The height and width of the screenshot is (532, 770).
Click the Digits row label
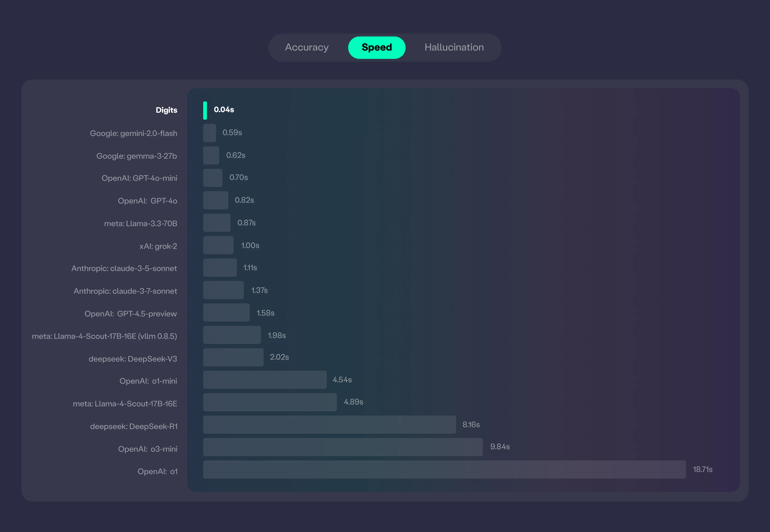point(166,110)
